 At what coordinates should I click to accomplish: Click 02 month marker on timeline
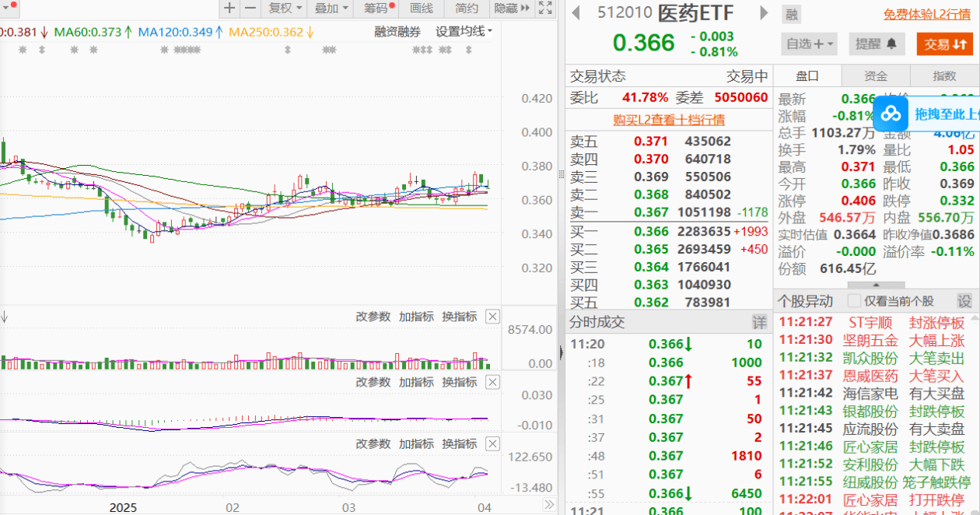coord(233,507)
